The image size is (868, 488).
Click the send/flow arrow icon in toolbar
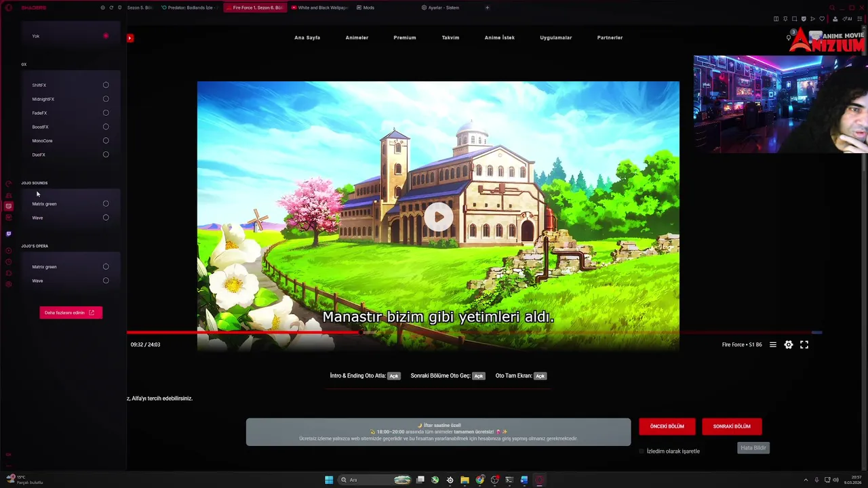pos(812,19)
